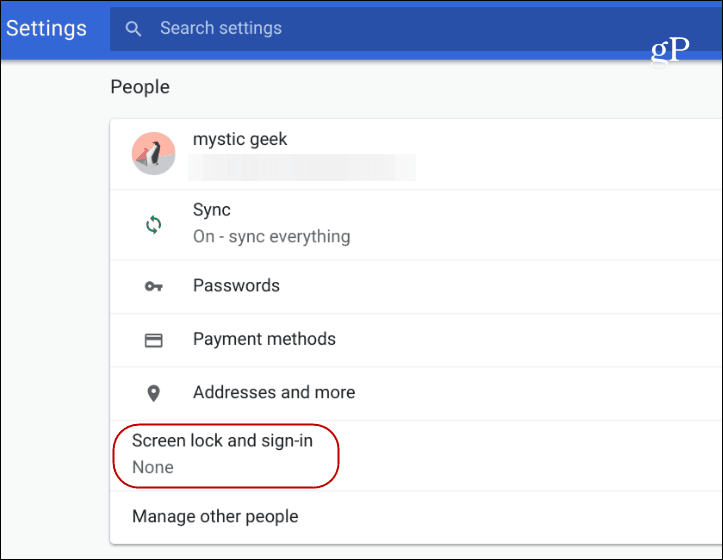
Task: Open the Sync settings row
Action: tap(416, 225)
